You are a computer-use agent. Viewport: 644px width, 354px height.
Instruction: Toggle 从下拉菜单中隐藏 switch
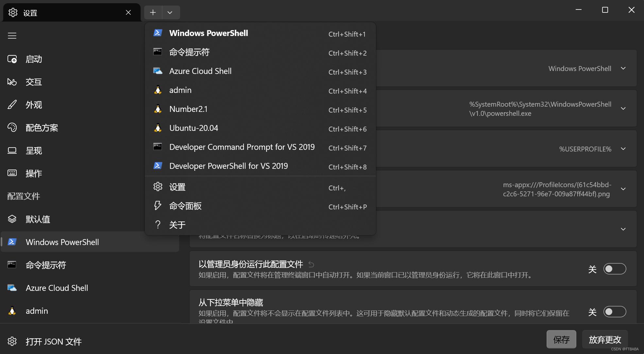pyautogui.click(x=614, y=312)
